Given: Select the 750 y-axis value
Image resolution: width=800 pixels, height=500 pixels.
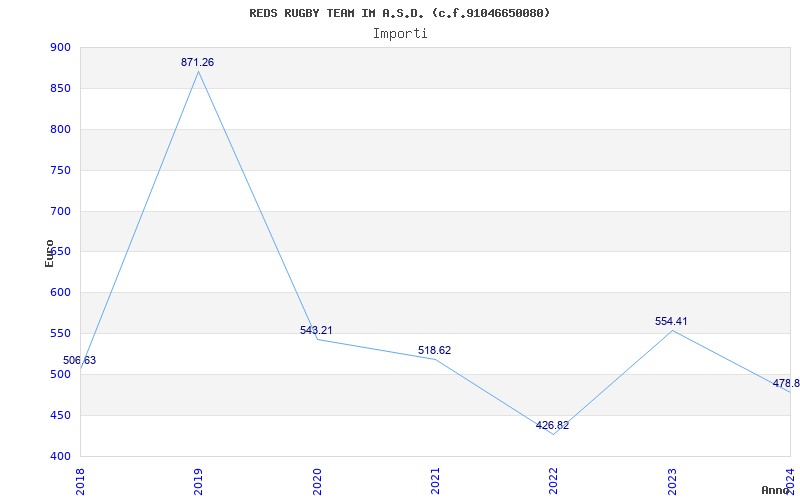Looking at the screenshot, I should point(60,170).
